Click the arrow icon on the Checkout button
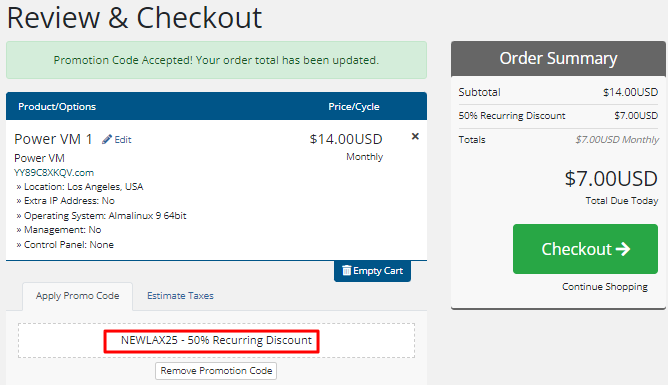Image resolution: width=668 pixels, height=385 pixels. (x=623, y=249)
